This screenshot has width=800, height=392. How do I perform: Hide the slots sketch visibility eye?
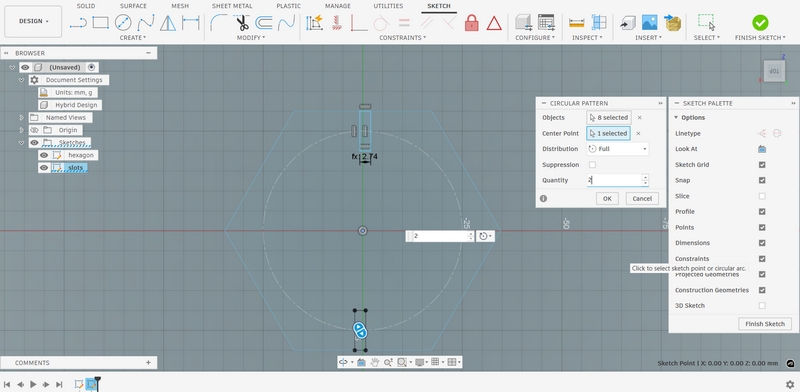[x=44, y=168]
